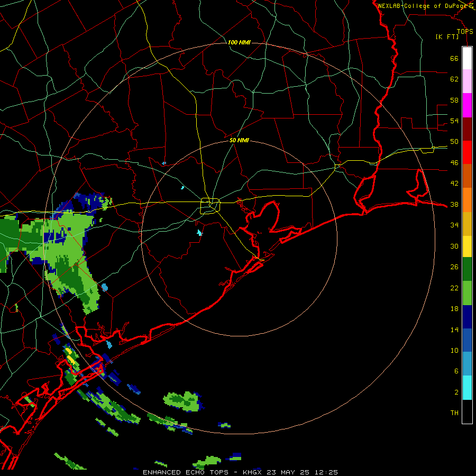Click the '62' legend value

(454, 79)
